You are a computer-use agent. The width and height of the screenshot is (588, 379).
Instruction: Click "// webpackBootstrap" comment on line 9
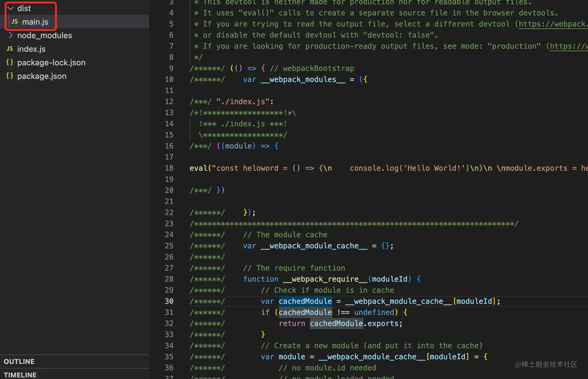[x=312, y=68]
